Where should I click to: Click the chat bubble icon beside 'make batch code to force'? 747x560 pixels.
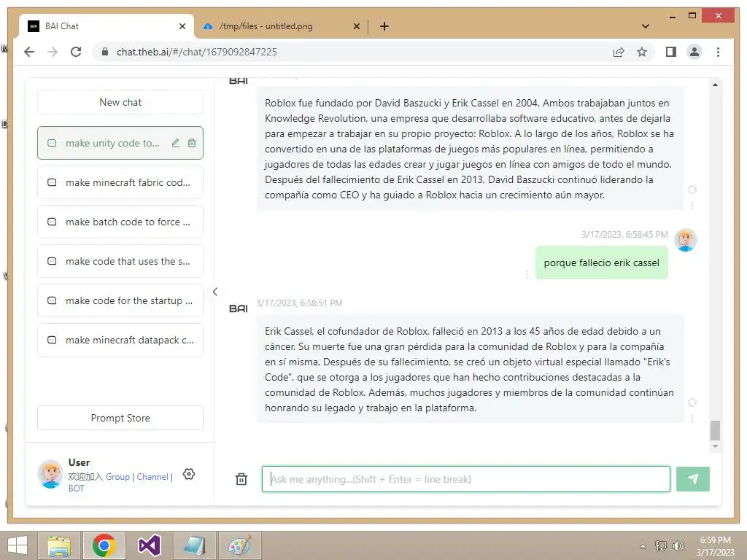click(52, 222)
